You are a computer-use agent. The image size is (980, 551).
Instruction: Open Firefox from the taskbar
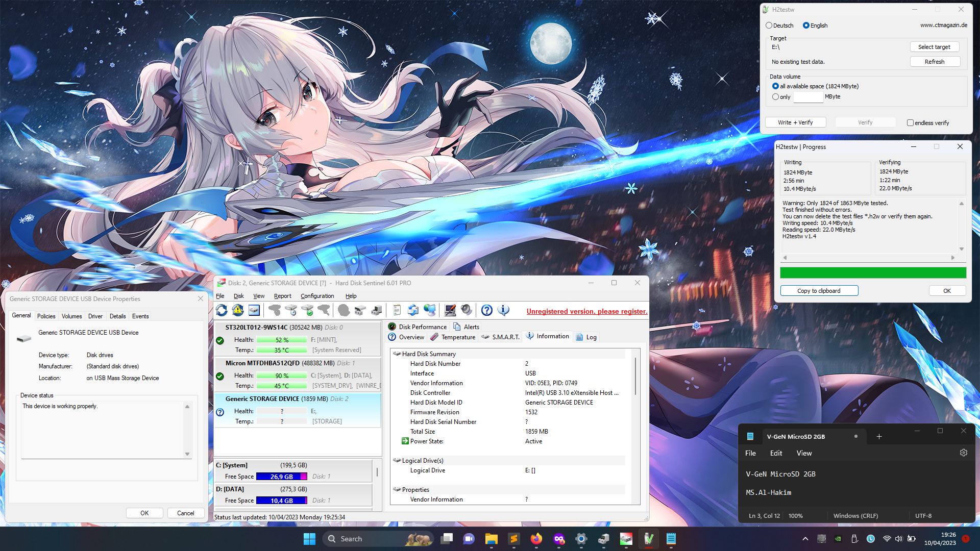click(536, 539)
